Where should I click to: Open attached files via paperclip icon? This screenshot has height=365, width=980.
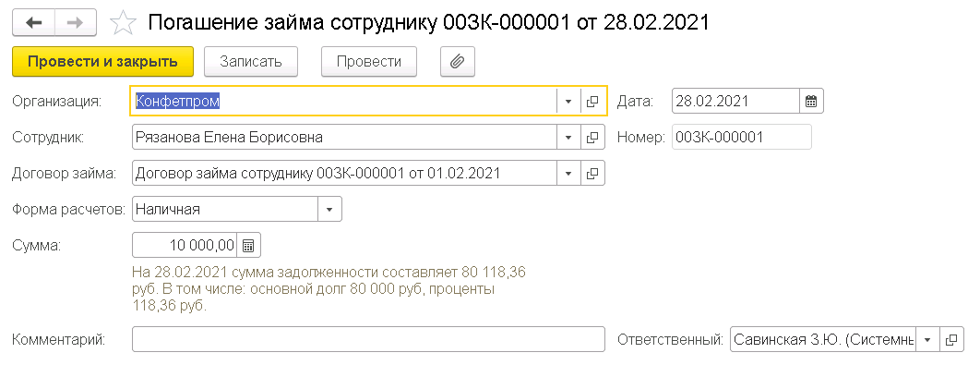click(x=458, y=61)
